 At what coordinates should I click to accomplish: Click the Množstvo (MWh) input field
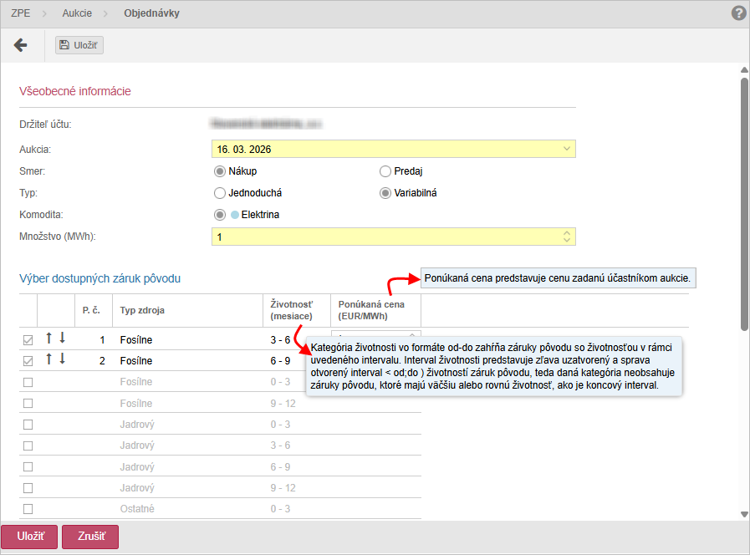tap(385, 237)
